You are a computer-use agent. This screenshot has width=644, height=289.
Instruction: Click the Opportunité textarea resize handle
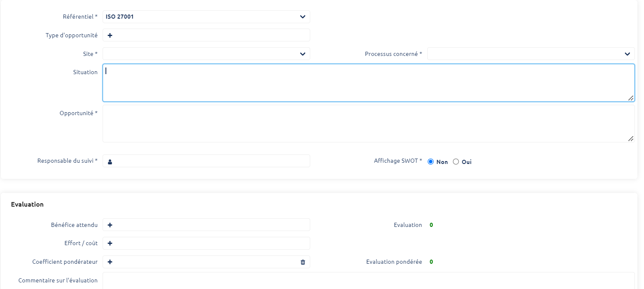pyautogui.click(x=630, y=139)
